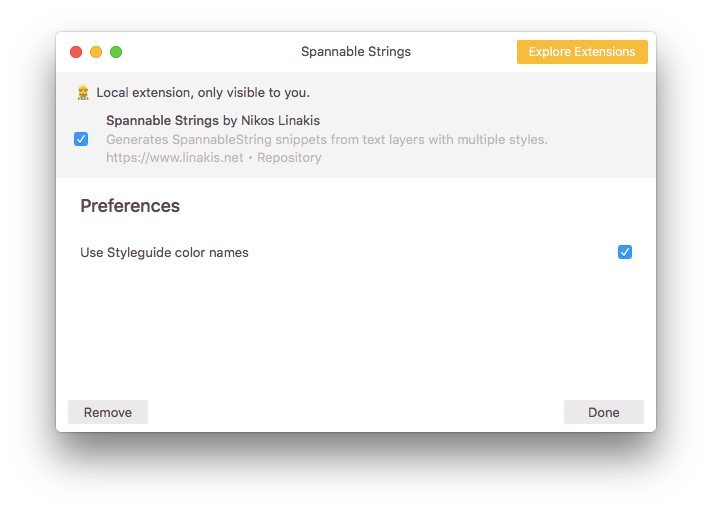
Task: Click the Explore Extensions button
Action: (x=582, y=52)
